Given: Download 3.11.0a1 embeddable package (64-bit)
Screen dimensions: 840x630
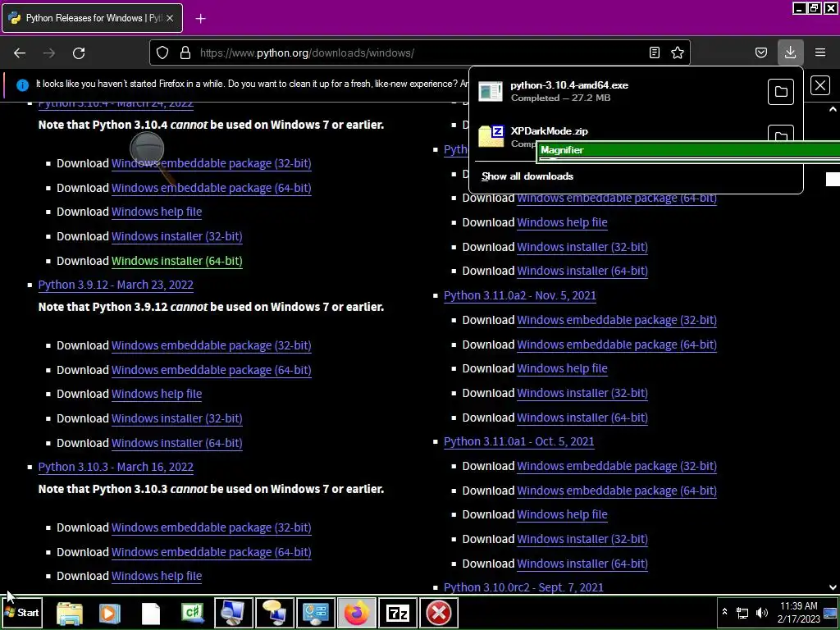Looking at the screenshot, I should tap(617, 491).
